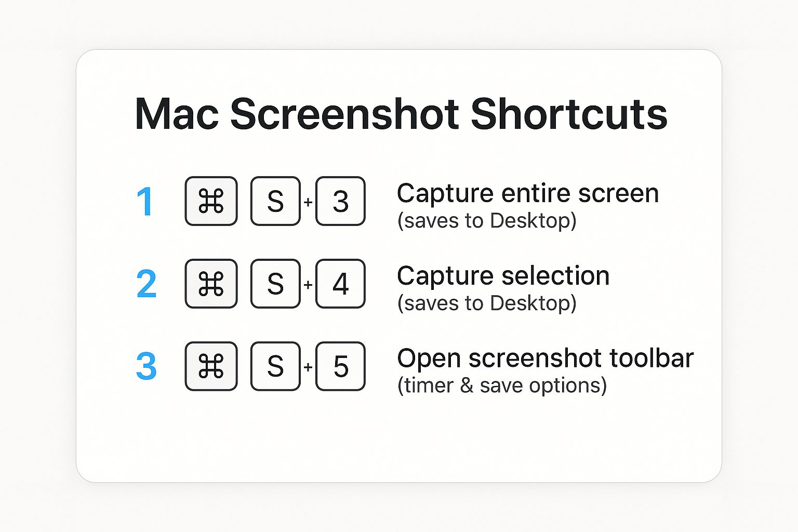Click the "(timer & save options)" note

[502, 385]
